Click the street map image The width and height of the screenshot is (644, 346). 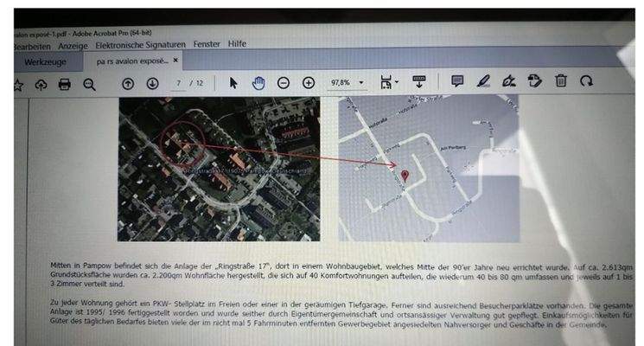pyautogui.click(x=429, y=169)
